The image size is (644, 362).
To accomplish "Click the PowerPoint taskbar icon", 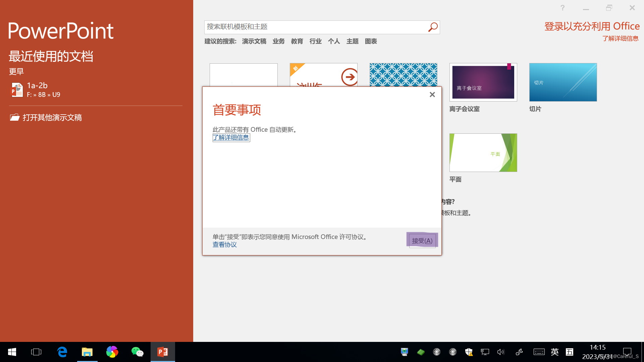I will tap(163, 352).
